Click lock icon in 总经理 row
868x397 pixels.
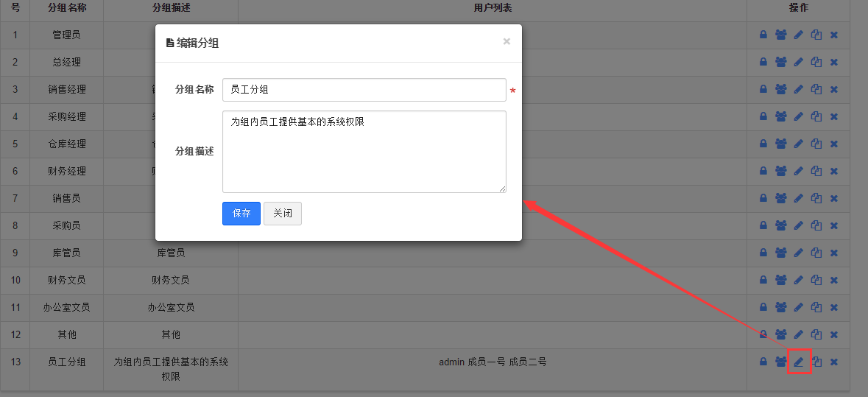point(763,62)
